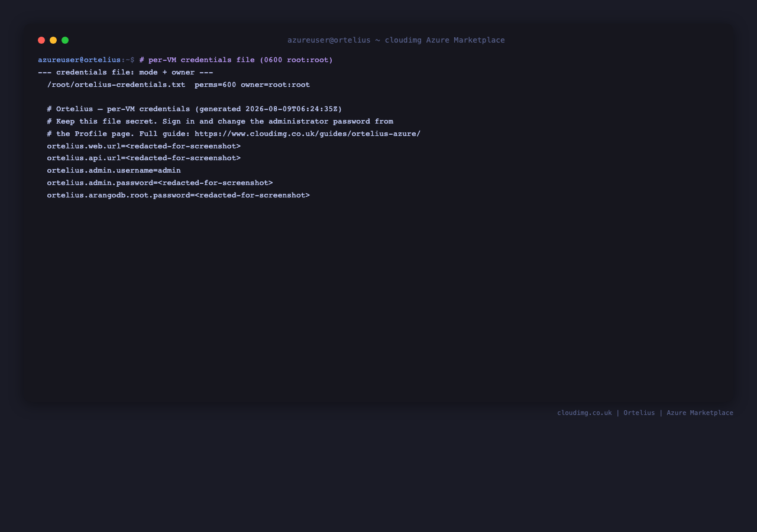Click the 'ortelius.web.url' line

tap(144, 147)
